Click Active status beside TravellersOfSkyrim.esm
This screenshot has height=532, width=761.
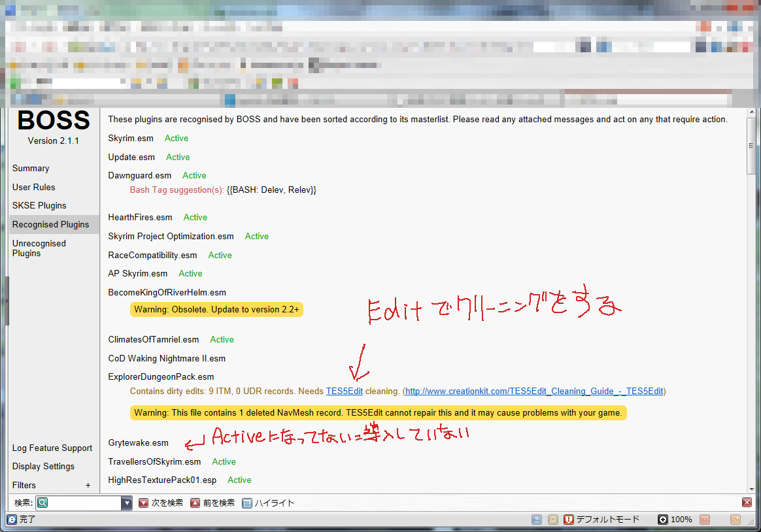(x=224, y=461)
